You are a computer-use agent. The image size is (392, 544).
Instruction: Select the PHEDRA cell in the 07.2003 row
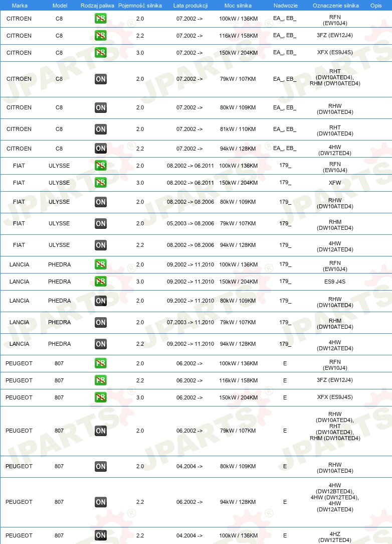coord(59,322)
